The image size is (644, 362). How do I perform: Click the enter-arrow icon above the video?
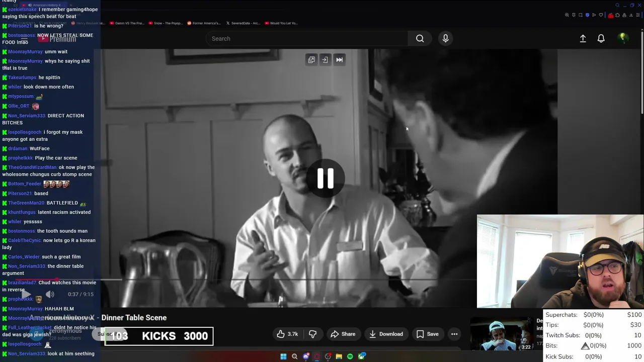[325, 60]
